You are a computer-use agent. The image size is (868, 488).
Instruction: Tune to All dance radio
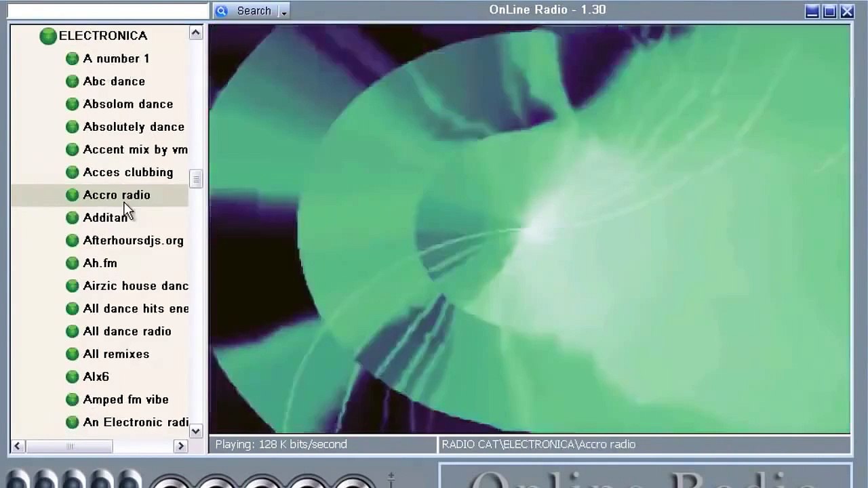coord(127,331)
